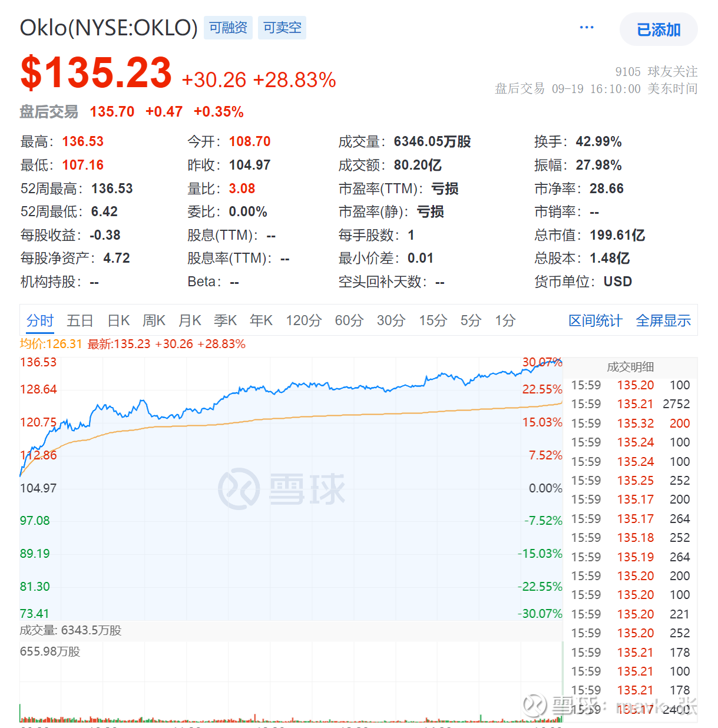Click the 135.18 trade row price

tap(636, 538)
